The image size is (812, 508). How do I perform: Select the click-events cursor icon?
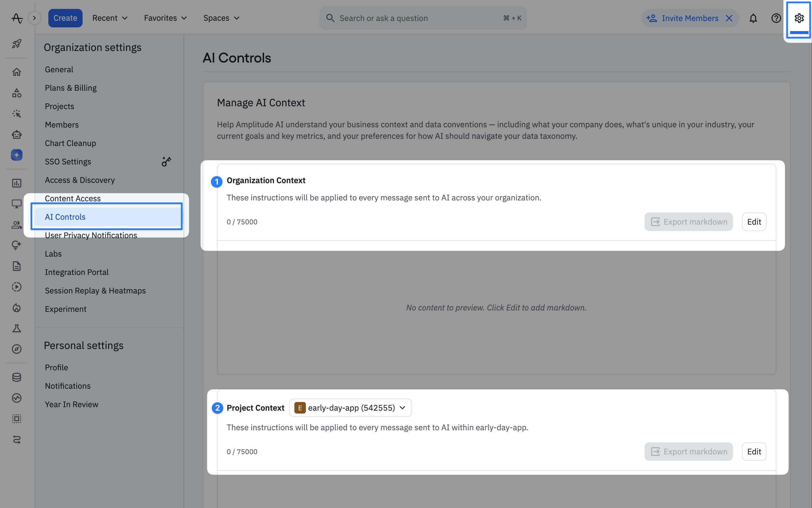pos(16,113)
